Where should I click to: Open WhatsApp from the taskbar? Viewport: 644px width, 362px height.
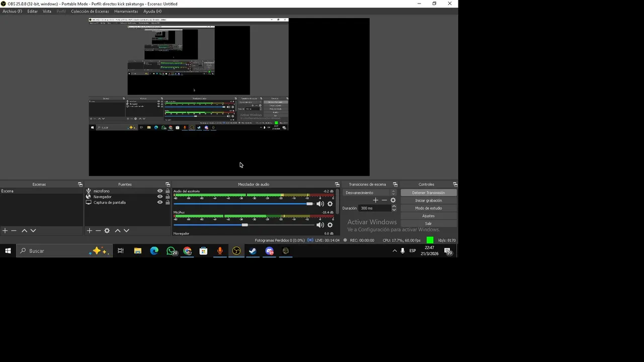tap(171, 251)
